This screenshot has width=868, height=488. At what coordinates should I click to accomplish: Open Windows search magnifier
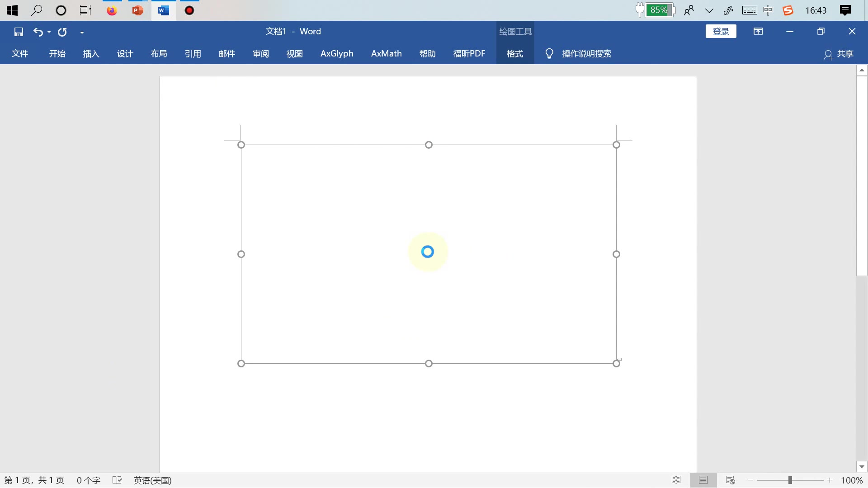37,10
